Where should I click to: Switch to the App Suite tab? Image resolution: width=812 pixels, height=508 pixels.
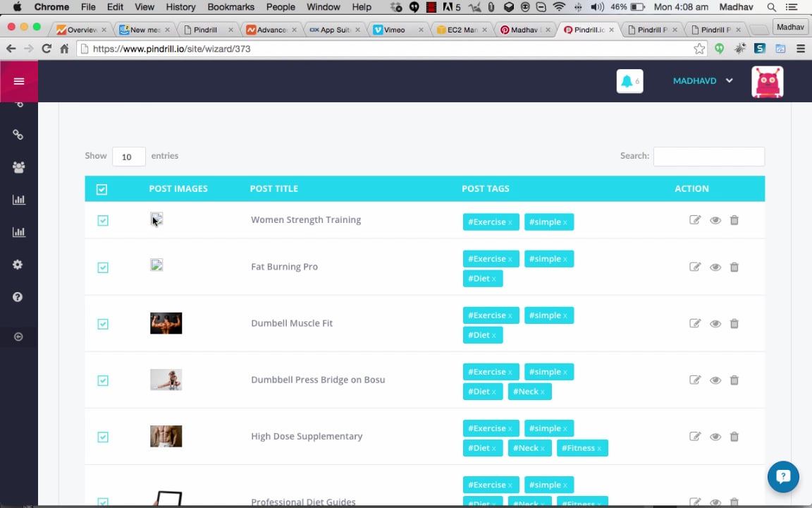click(x=334, y=30)
